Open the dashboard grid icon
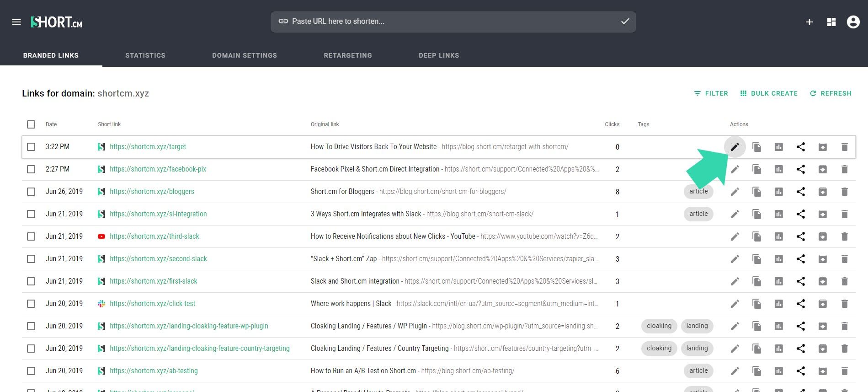 [831, 22]
